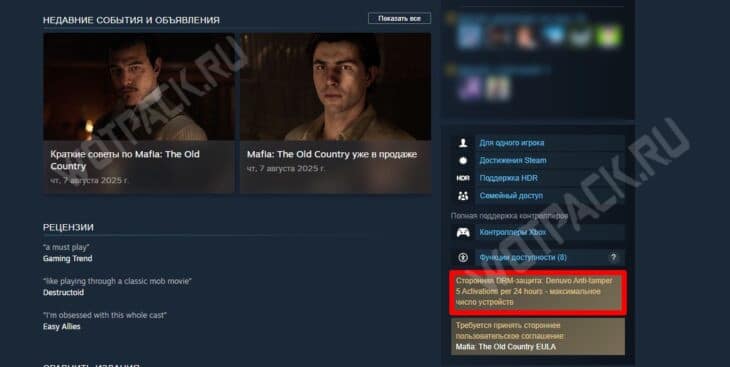Viewport: 730px width, 367px height.
Task: Open the 'Mafia: The Old Country уже в продаже' image
Action: coord(336,87)
